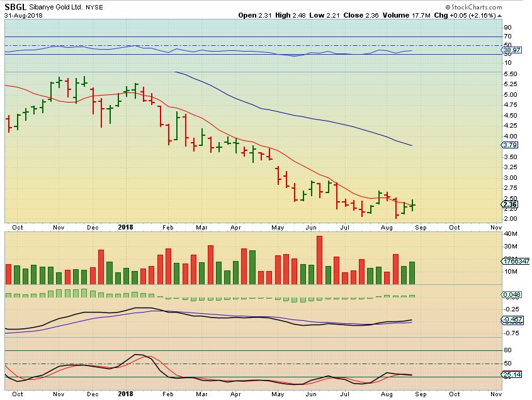Click the Mar label under the price chart
The image size is (532, 400).
pos(201,227)
